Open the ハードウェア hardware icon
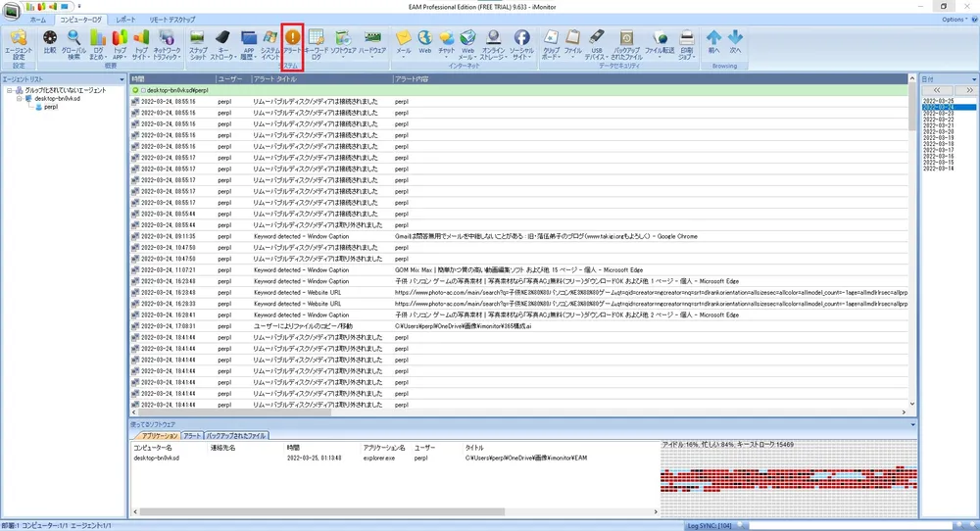 [x=371, y=44]
